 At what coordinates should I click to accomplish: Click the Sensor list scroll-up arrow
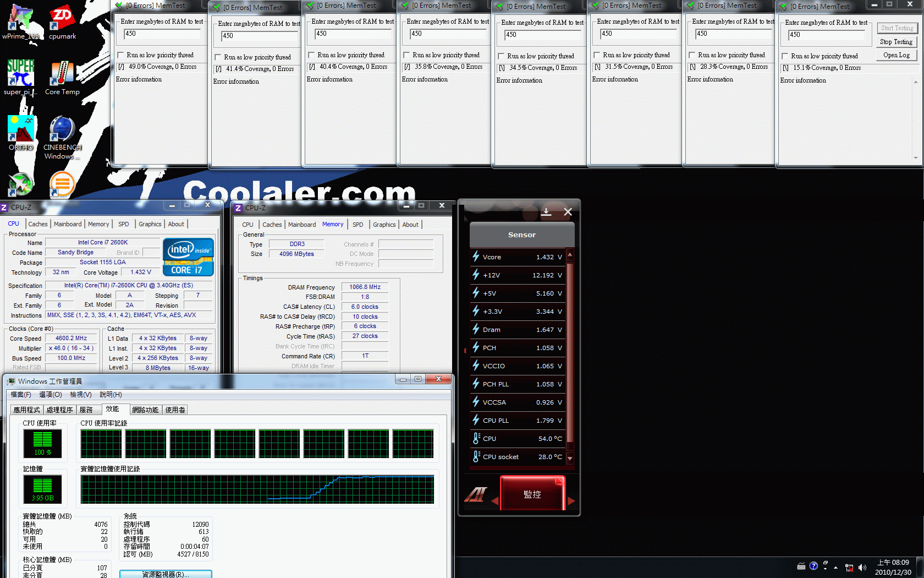[x=570, y=255]
